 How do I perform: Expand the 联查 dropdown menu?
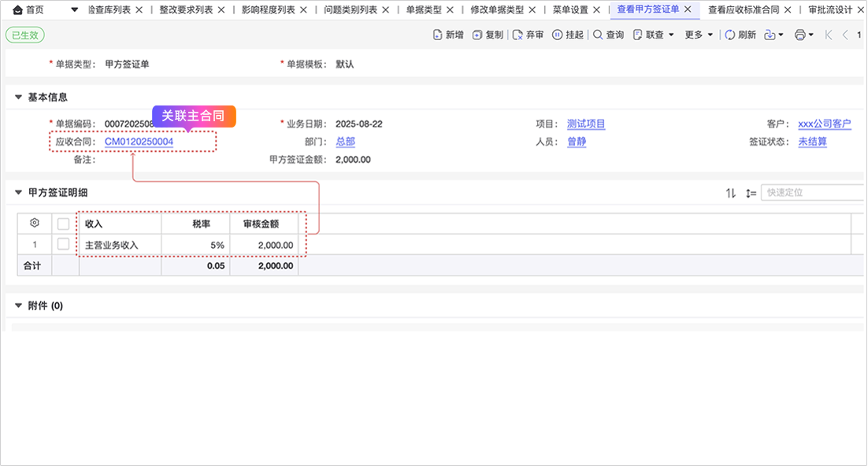(654, 35)
